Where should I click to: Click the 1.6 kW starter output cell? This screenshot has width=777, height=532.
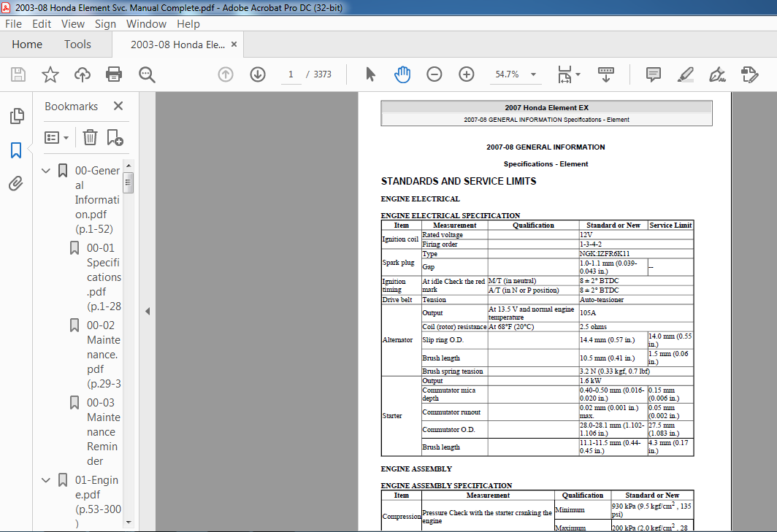click(636, 381)
